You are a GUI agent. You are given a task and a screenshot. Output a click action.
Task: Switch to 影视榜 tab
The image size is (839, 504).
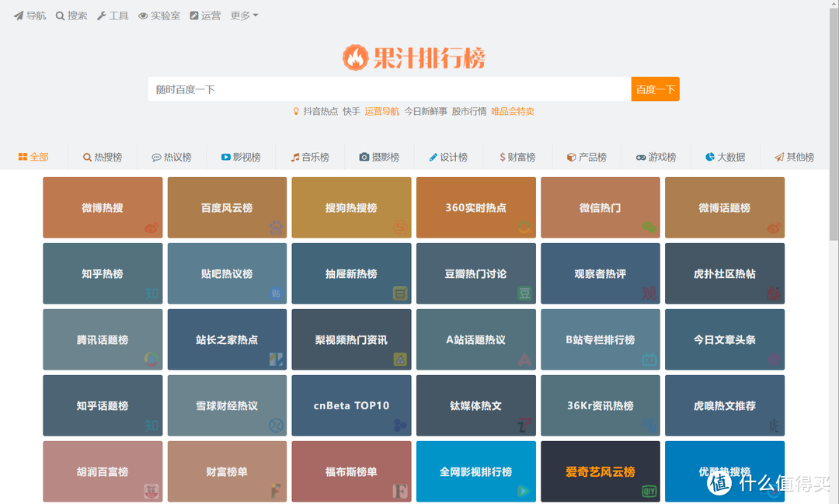click(x=241, y=157)
